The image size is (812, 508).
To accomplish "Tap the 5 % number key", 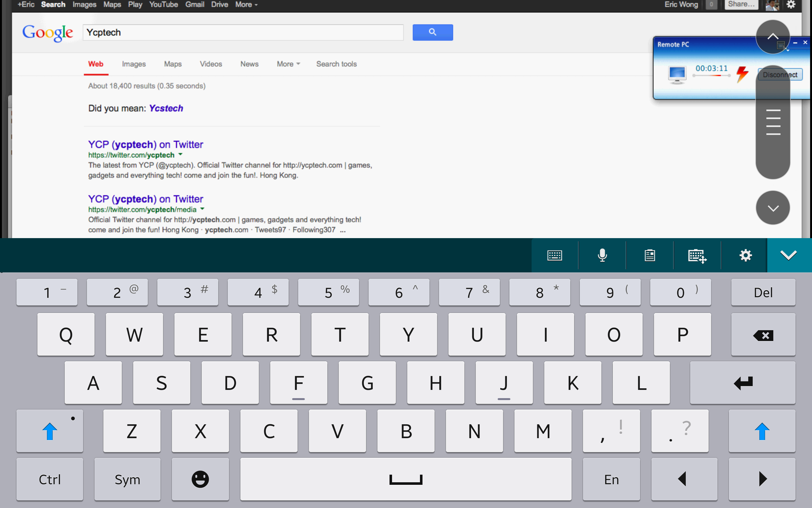I will tap(329, 292).
